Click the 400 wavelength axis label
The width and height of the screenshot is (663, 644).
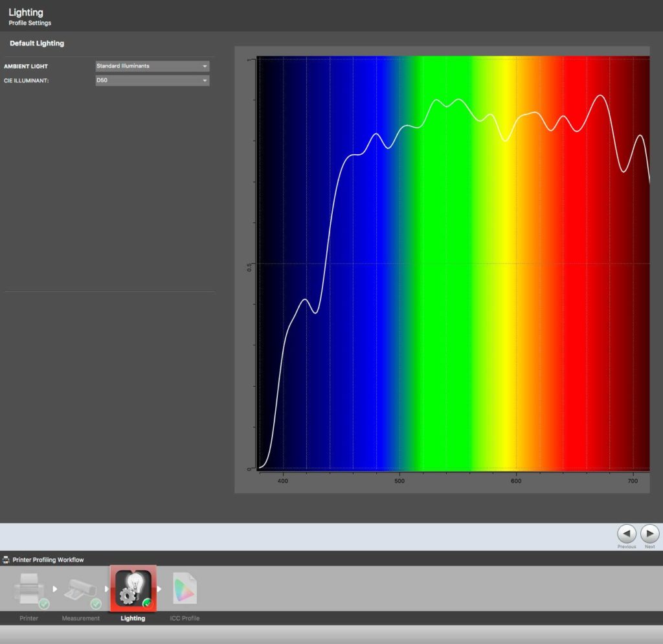(x=283, y=481)
